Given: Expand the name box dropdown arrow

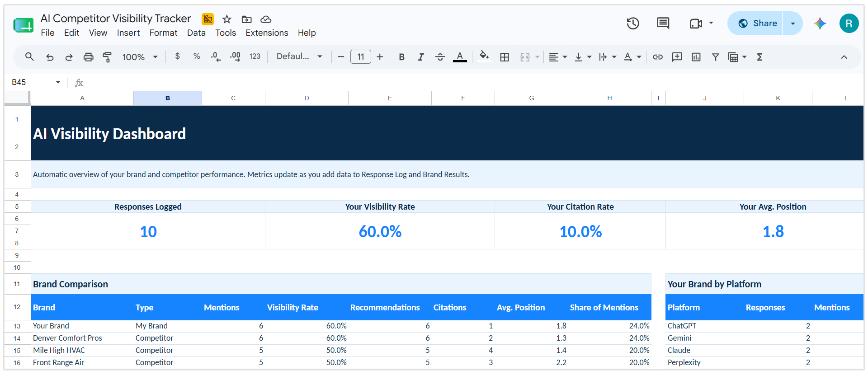Looking at the screenshot, I should coord(58,82).
